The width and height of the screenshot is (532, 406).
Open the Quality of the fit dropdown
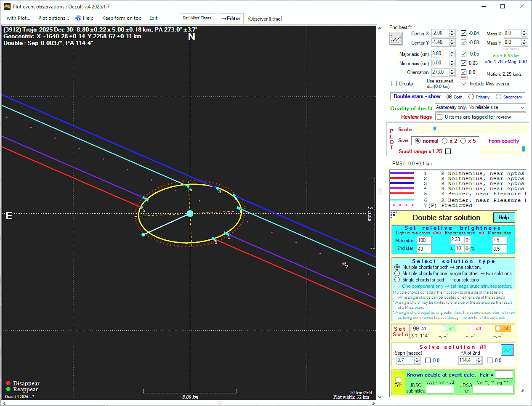522,108
